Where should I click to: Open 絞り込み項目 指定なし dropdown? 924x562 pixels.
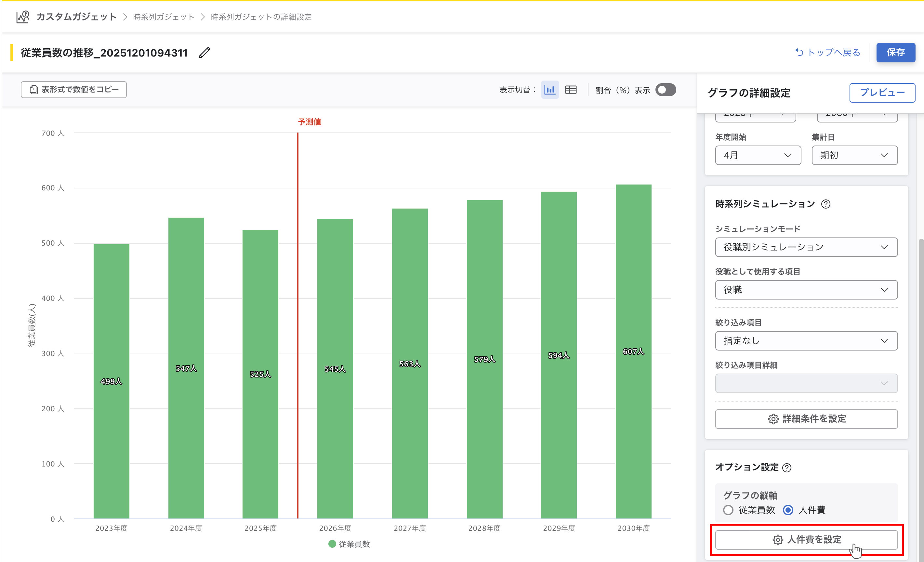(806, 340)
